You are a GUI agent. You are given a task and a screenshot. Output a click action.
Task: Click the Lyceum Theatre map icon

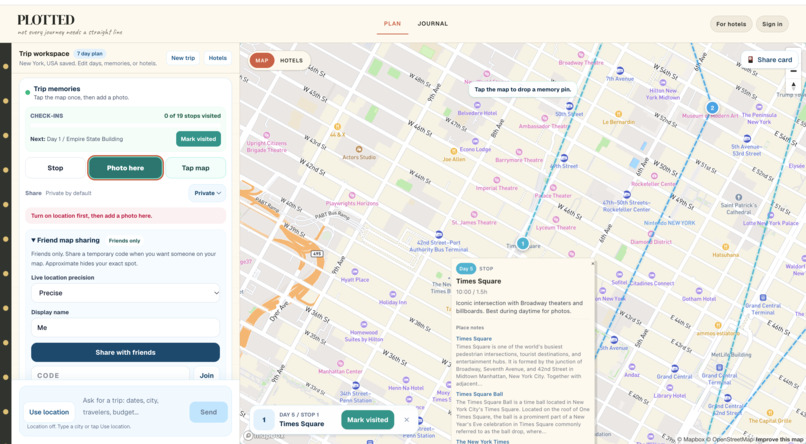click(x=556, y=219)
